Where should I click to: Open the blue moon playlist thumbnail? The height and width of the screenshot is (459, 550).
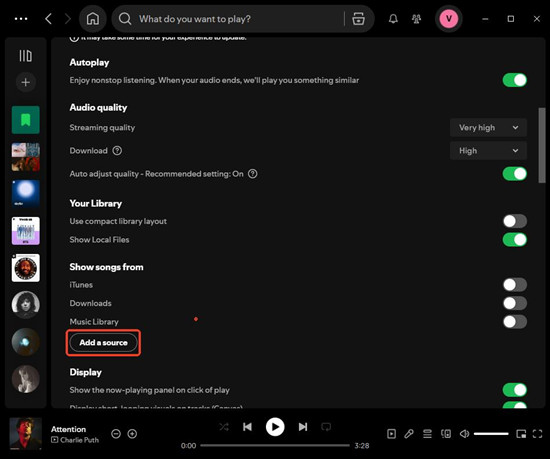[x=26, y=194]
